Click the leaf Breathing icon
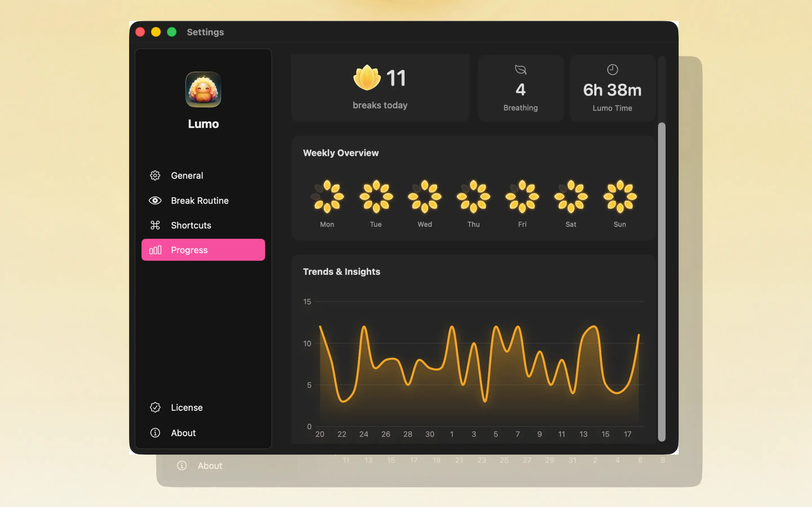Viewport: 812px width, 507px height. [520, 70]
